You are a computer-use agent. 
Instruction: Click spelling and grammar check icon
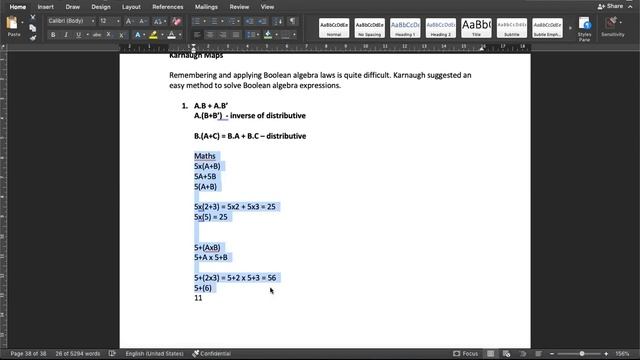[112, 353]
